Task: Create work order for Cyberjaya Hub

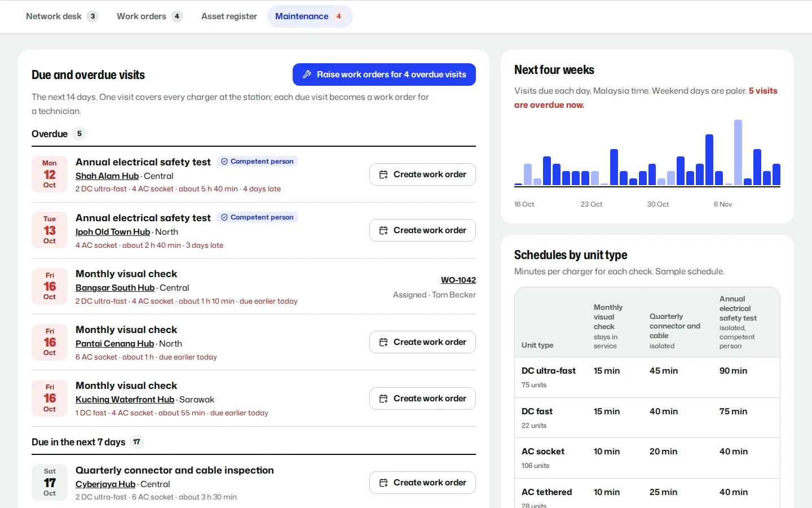Action: [422, 483]
